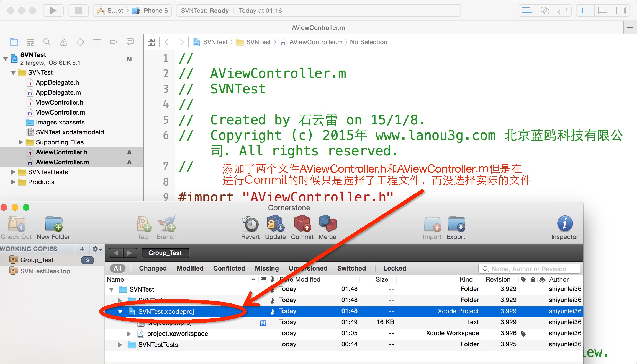Add a new editor tab with plus
The height and width of the screenshot is (364, 637).
[630, 28]
